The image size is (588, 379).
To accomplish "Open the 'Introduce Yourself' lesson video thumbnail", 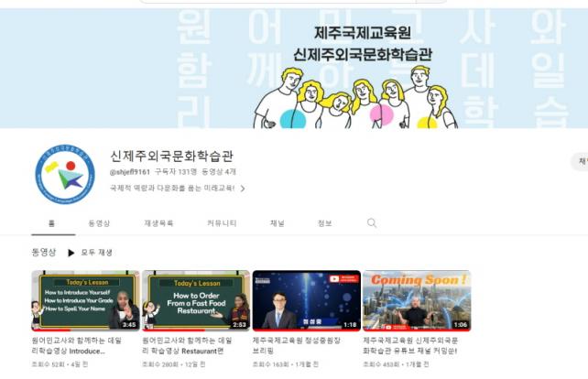I will (85, 299).
